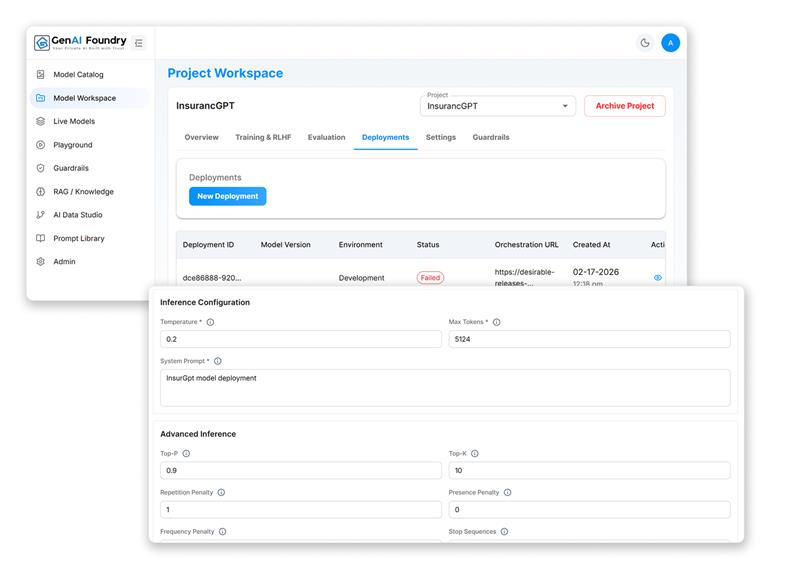Toggle dark mode with the moon icon
Viewport: 800px width, 571px height.
point(645,42)
